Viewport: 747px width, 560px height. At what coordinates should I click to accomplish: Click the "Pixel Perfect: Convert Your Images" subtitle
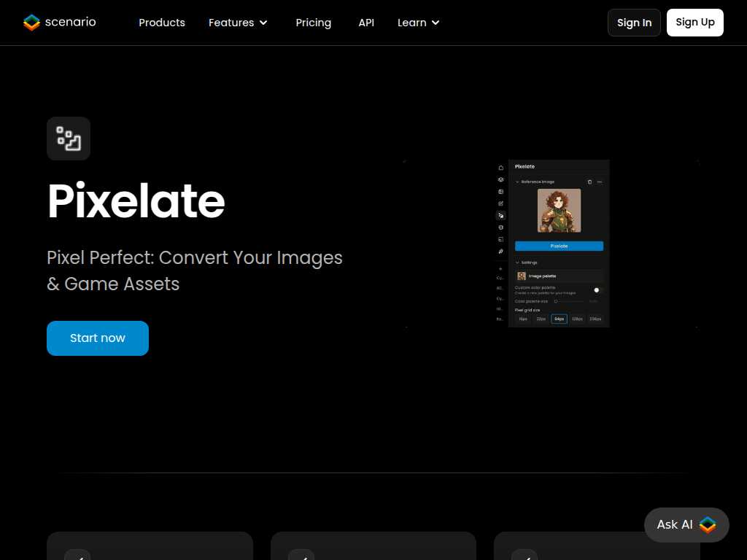tap(194, 257)
